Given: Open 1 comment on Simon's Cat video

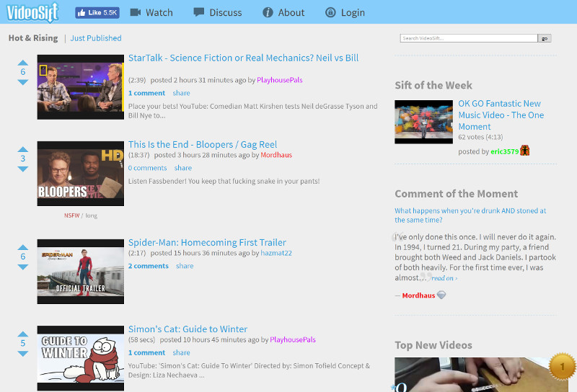Looking at the screenshot, I should pos(146,352).
